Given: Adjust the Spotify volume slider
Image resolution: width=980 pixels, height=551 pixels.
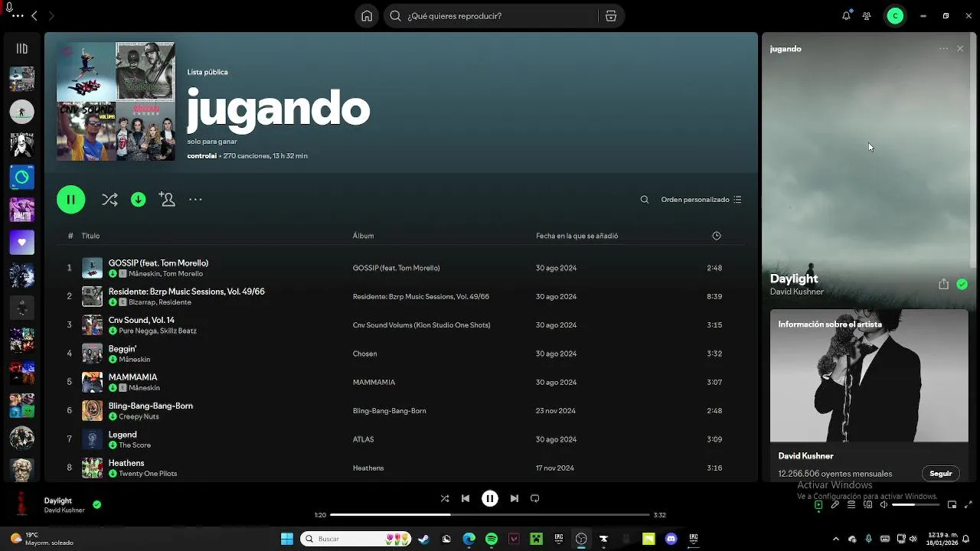Looking at the screenshot, I should pyautogui.click(x=914, y=505).
